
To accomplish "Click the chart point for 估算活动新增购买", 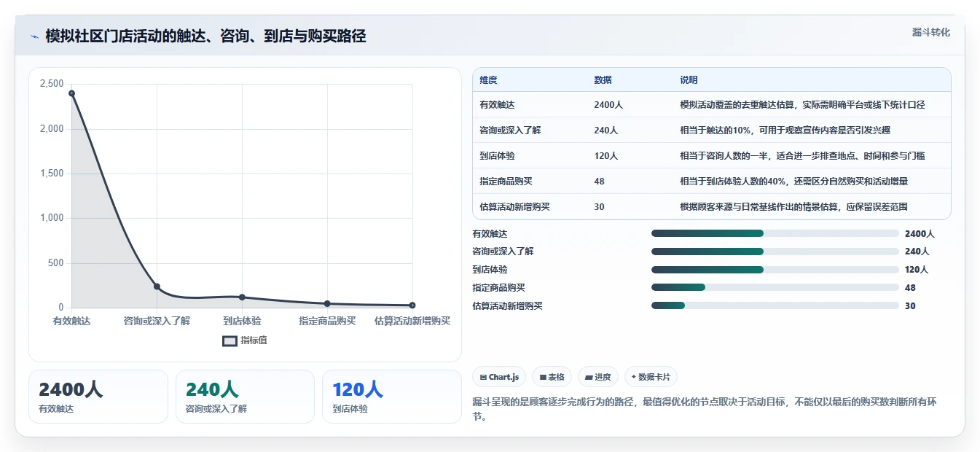I will tap(412, 305).
